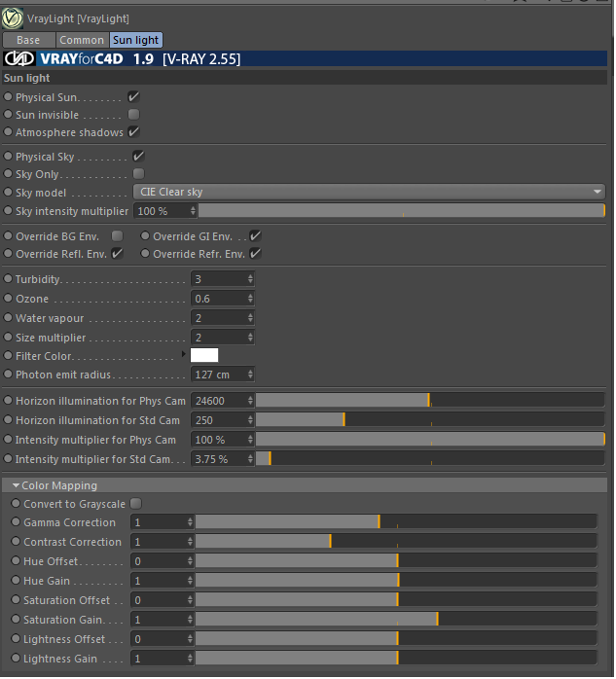Click the Sky intensity multiplier slider
This screenshot has height=679, width=616.
[x=401, y=211]
